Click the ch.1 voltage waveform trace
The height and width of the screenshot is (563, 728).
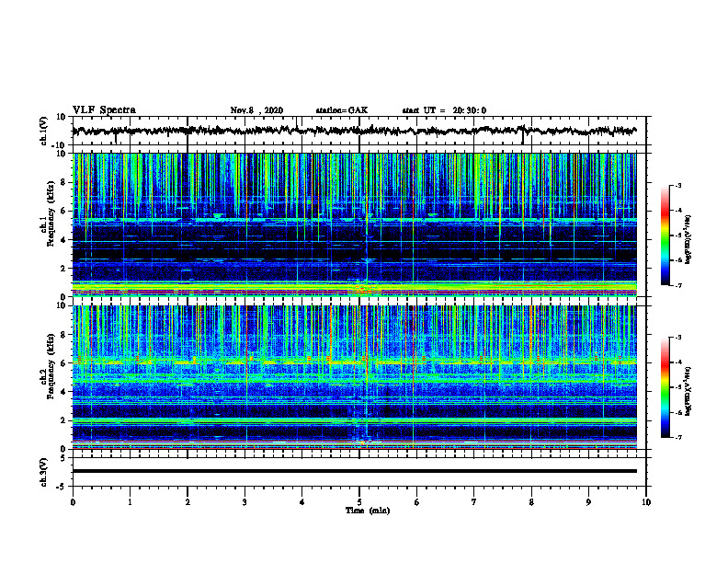pyautogui.click(x=354, y=131)
